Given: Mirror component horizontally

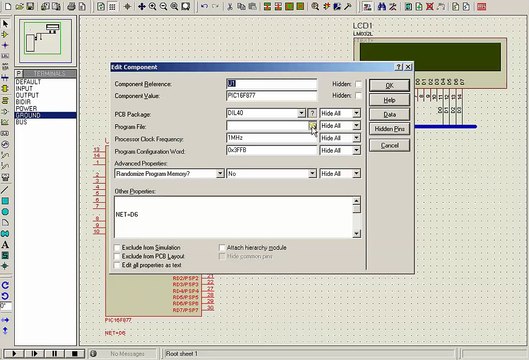Looking at the screenshot, I should point(5,320).
